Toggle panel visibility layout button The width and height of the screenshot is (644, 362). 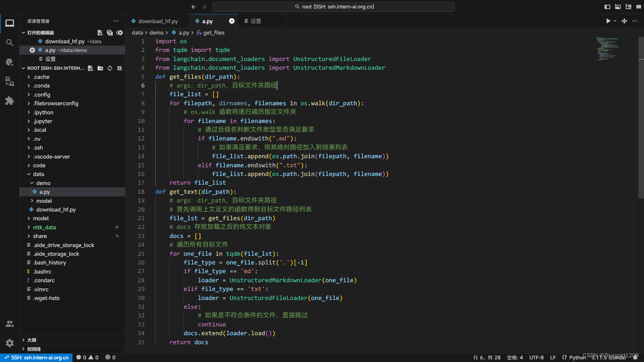[x=618, y=7]
